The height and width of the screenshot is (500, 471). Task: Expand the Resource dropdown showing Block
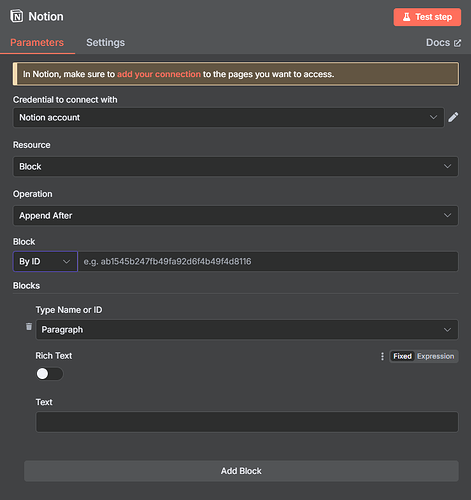pyautogui.click(x=235, y=166)
